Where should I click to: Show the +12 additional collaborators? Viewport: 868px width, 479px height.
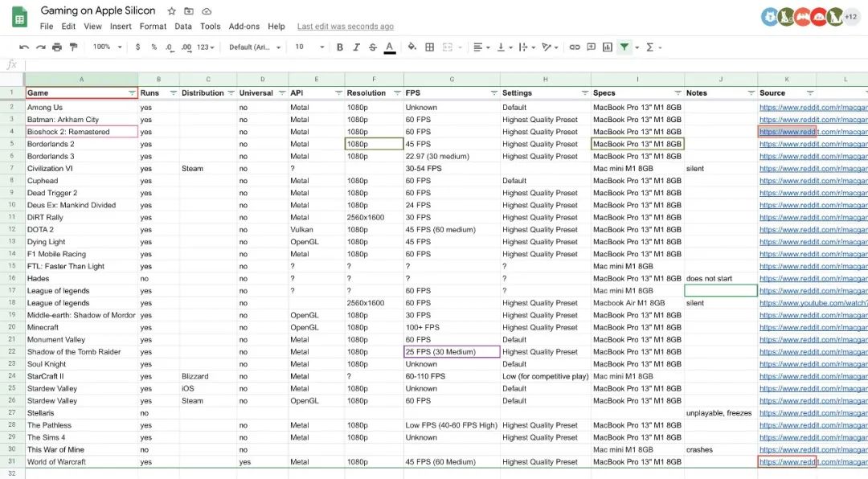(x=851, y=17)
